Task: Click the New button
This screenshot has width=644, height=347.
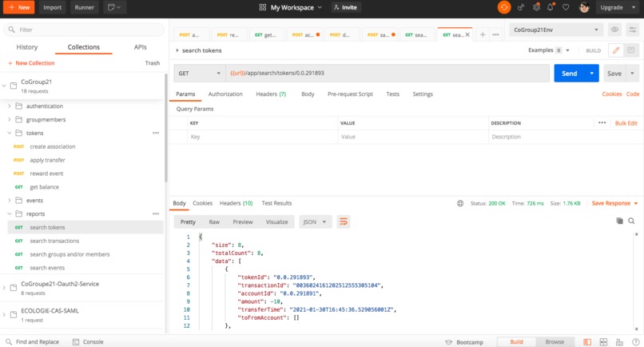Action: pyautogui.click(x=19, y=7)
